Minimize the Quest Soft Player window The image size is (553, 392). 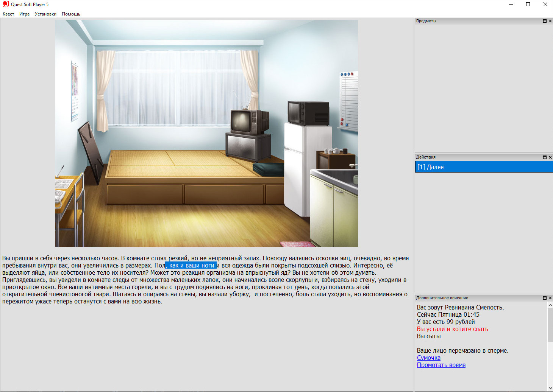[511, 4]
